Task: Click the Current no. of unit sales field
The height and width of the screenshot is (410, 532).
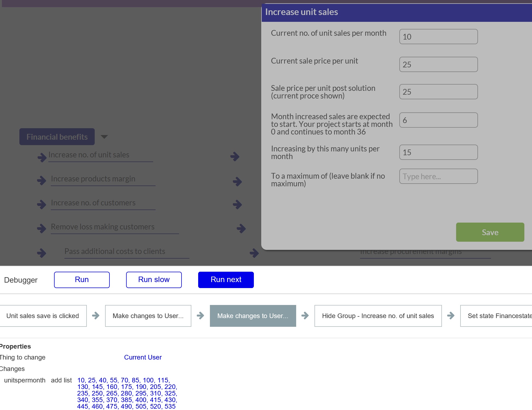Action: [438, 37]
